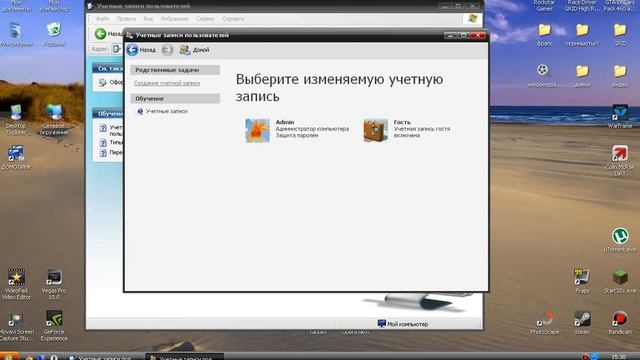Launch Vegas Pro 10.0 shortcut

click(54, 277)
